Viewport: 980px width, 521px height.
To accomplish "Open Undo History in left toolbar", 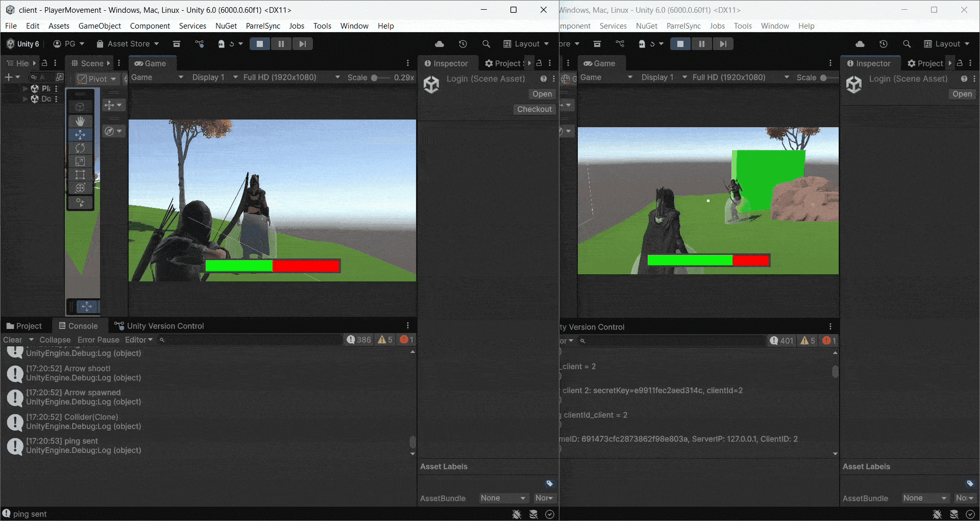I will (462, 44).
